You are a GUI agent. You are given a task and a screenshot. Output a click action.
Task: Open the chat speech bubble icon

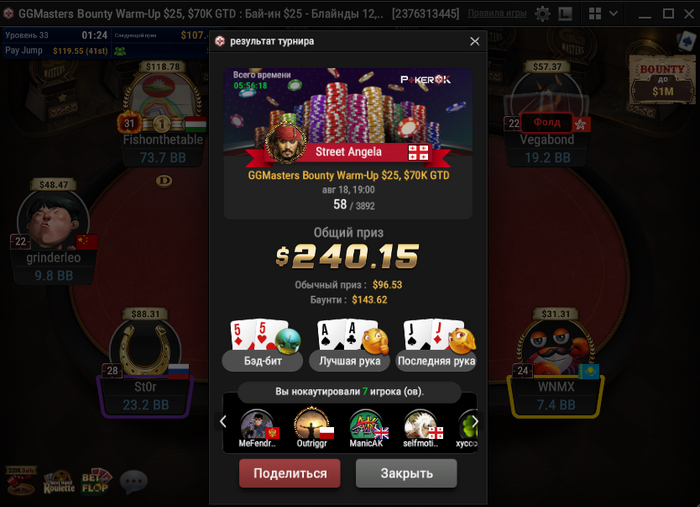coord(133,482)
